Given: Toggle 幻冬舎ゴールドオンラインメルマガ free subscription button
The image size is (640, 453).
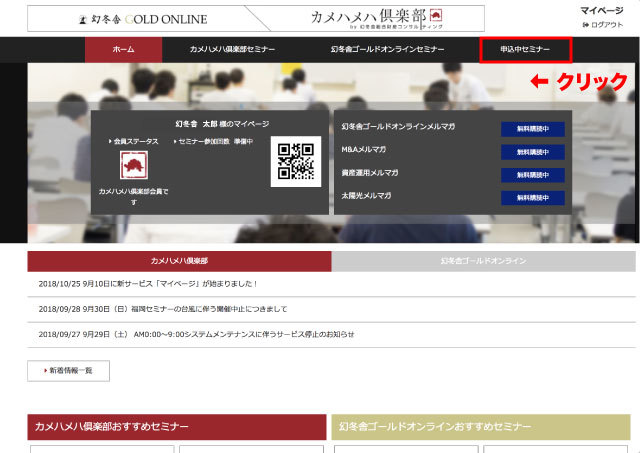Looking at the screenshot, I should click(x=532, y=129).
